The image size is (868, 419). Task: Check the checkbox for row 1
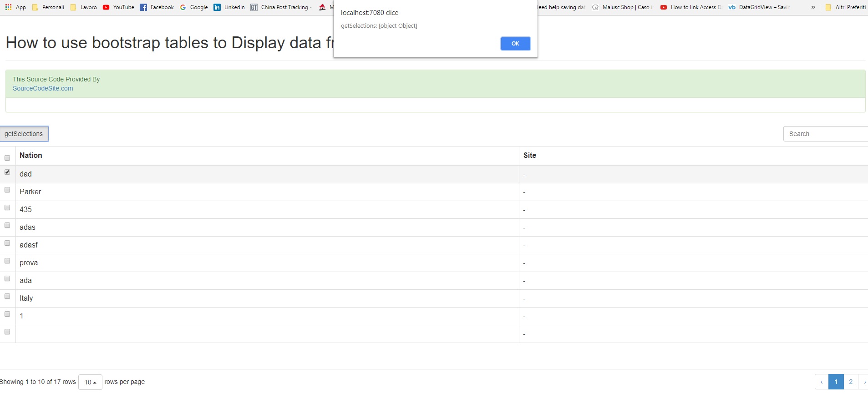7,314
